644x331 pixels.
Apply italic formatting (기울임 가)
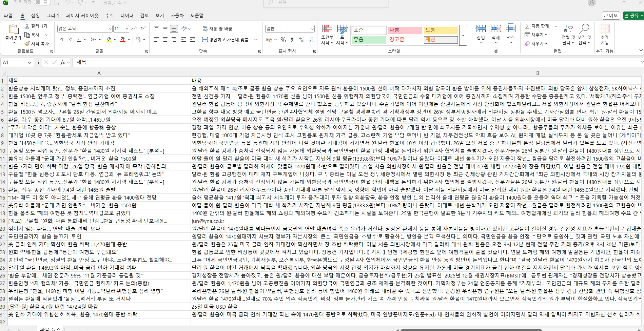click(x=70, y=40)
